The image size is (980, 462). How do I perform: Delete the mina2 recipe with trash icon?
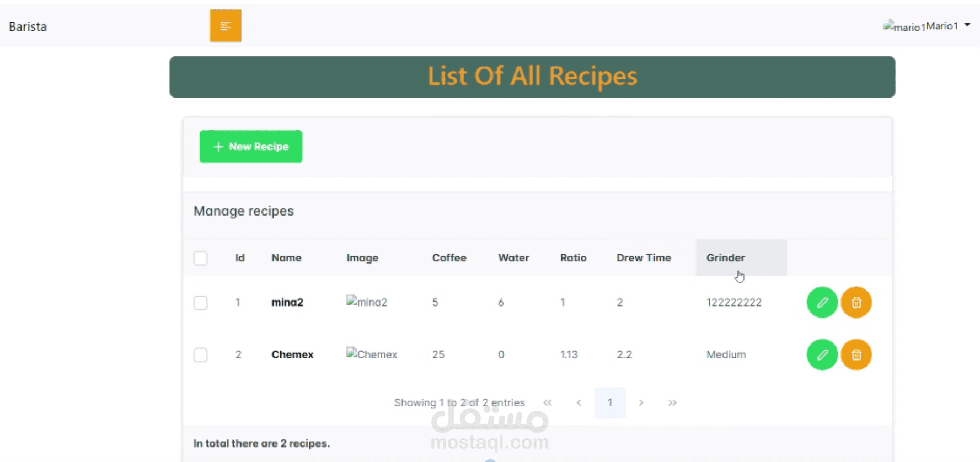(x=856, y=302)
